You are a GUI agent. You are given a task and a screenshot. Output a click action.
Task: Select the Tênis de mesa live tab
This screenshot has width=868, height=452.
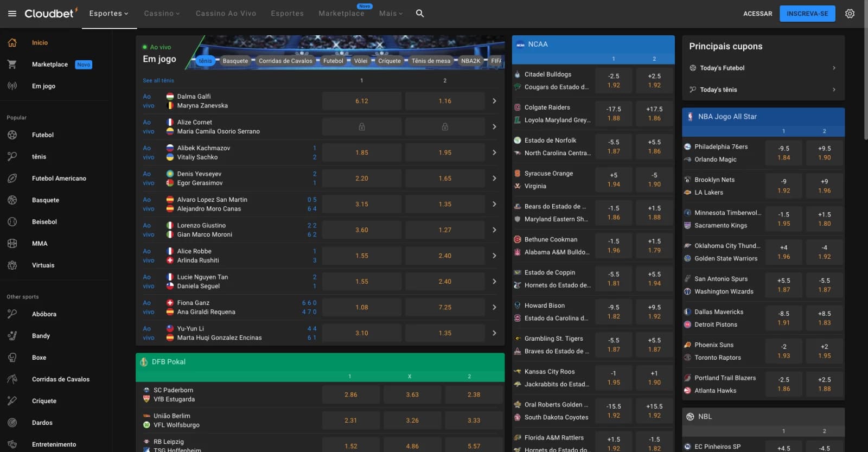[431, 61]
